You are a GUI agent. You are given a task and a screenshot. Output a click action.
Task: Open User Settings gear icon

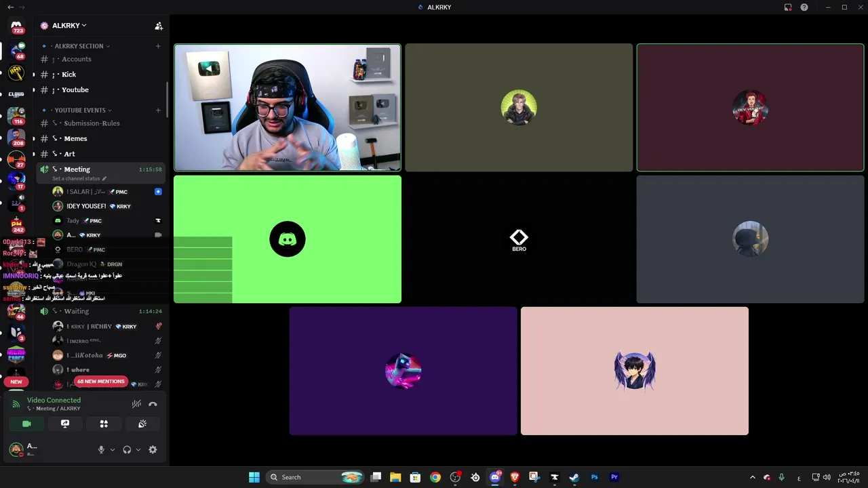(153, 449)
